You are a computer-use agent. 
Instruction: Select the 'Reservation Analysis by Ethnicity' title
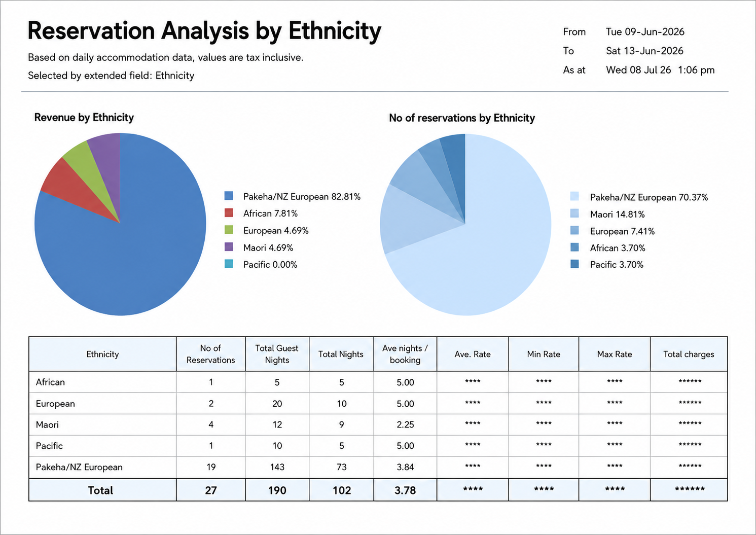[204, 30]
